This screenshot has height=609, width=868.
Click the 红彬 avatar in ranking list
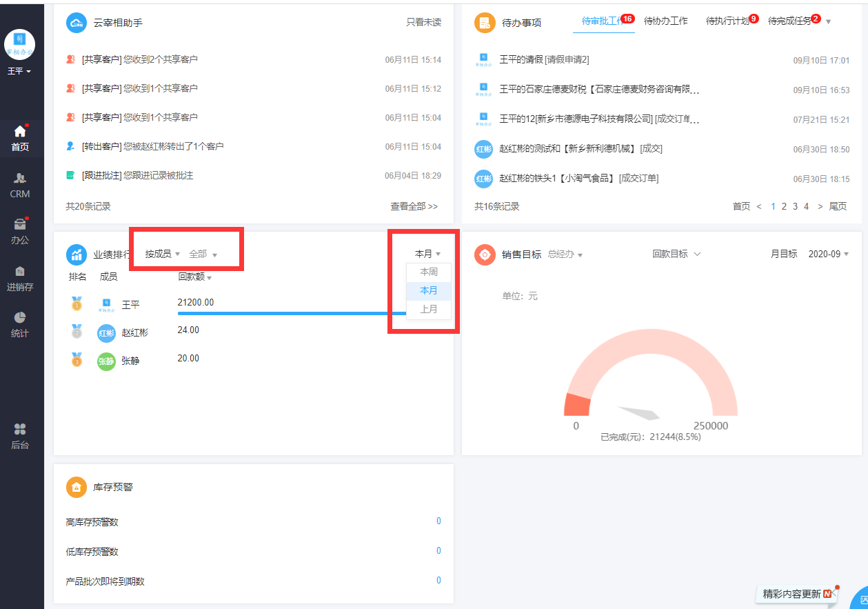pos(106,333)
